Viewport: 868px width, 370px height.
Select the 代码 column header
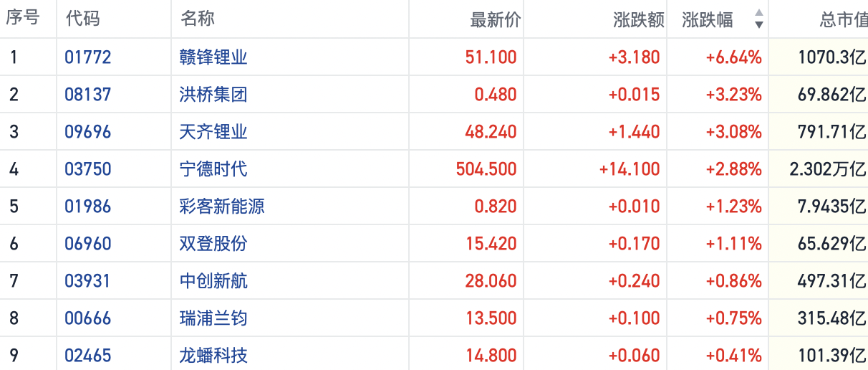click(82, 19)
